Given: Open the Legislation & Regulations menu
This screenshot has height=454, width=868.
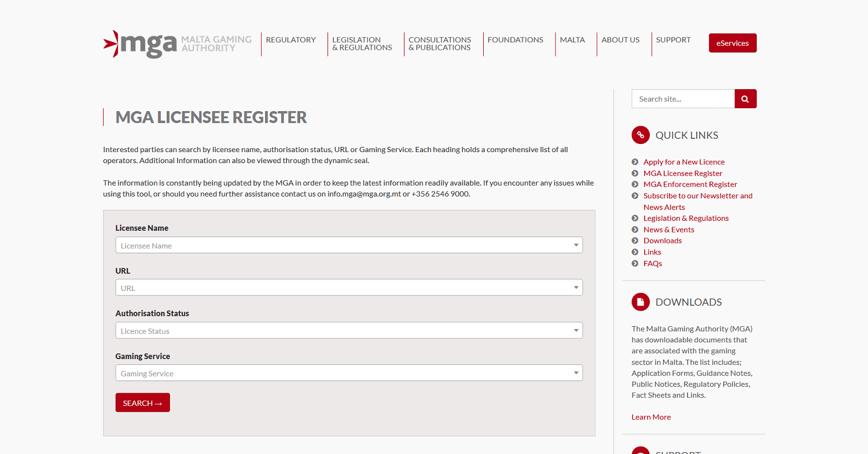Looking at the screenshot, I should pyautogui.click(x=362, y=44).
